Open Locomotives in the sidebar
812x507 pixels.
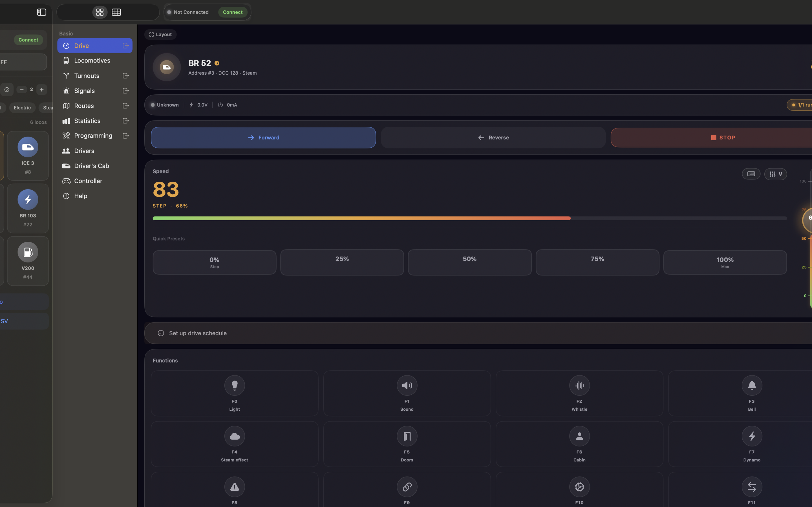tap(92, 61)
